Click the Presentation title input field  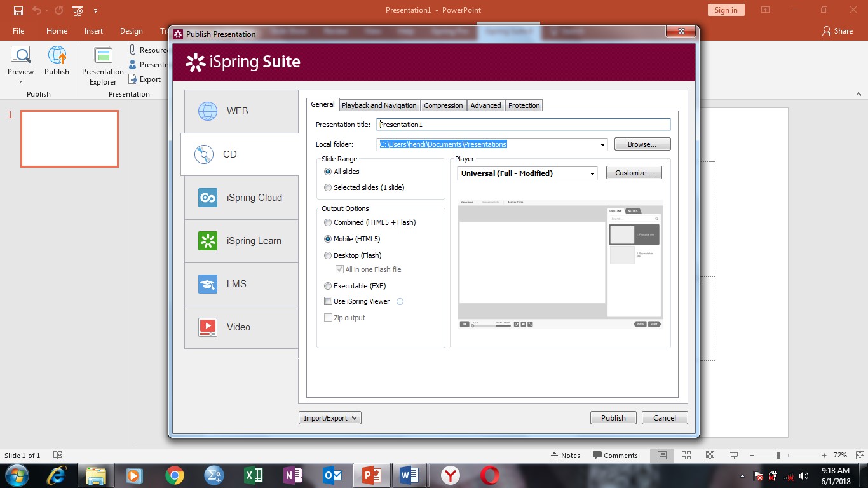[x=524, y=125]
